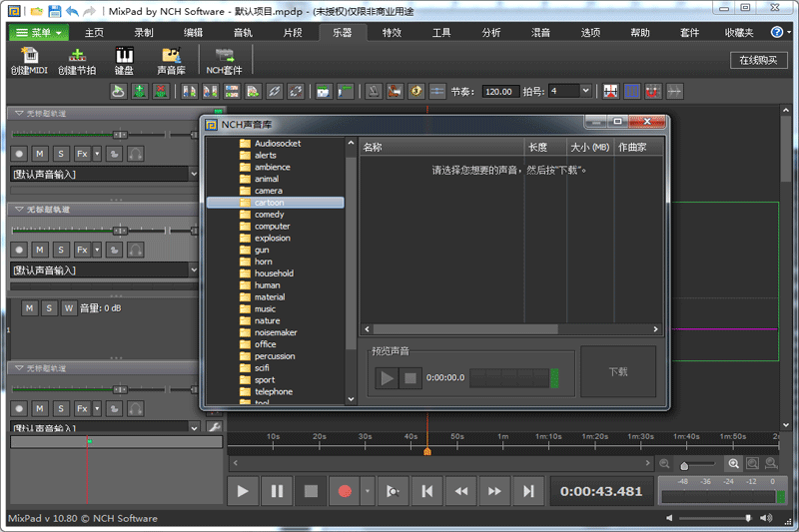
Task: Open Fx dropdown arrow on top track
Action: 97,154
